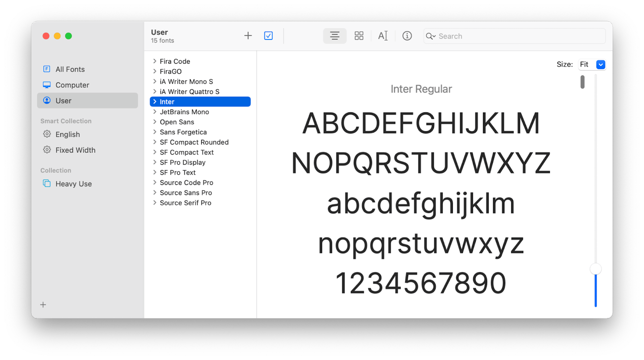Screen dimensions: 644x360
Task: Expand Sans Forgetica family
Action: [x=155, y=132]
